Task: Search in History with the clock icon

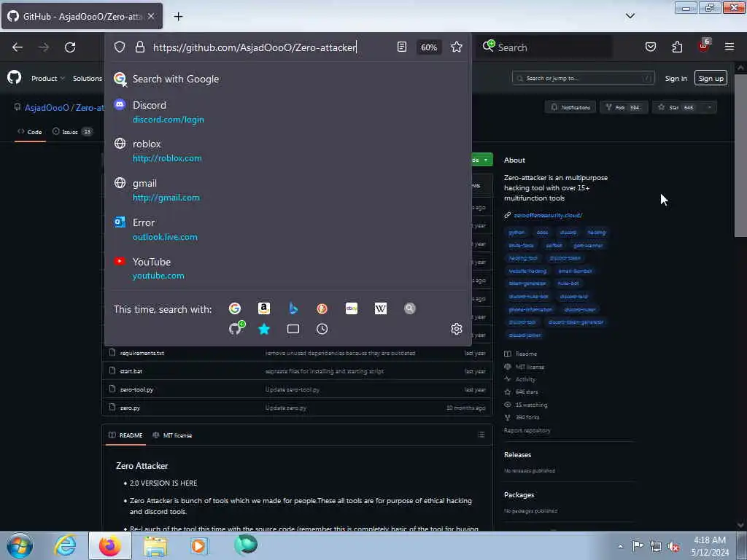Action: 322,329
